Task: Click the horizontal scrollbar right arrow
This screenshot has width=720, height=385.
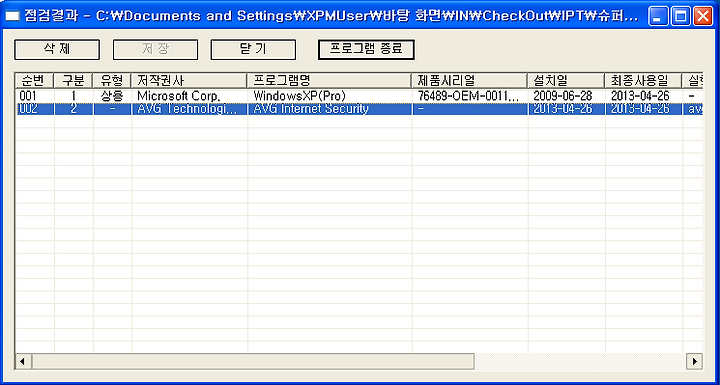Action: click(x=694, y=361)
